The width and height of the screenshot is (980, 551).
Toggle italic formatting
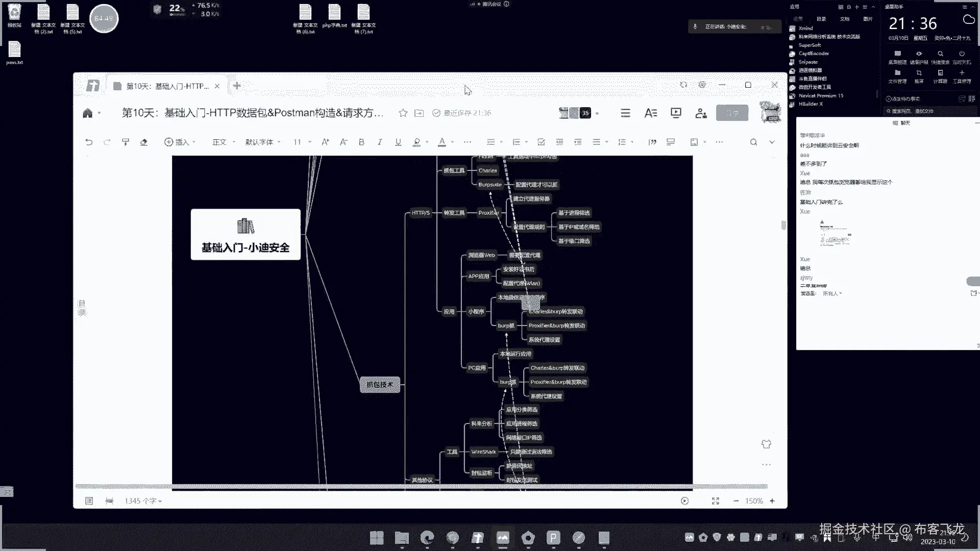pos(380,142)
